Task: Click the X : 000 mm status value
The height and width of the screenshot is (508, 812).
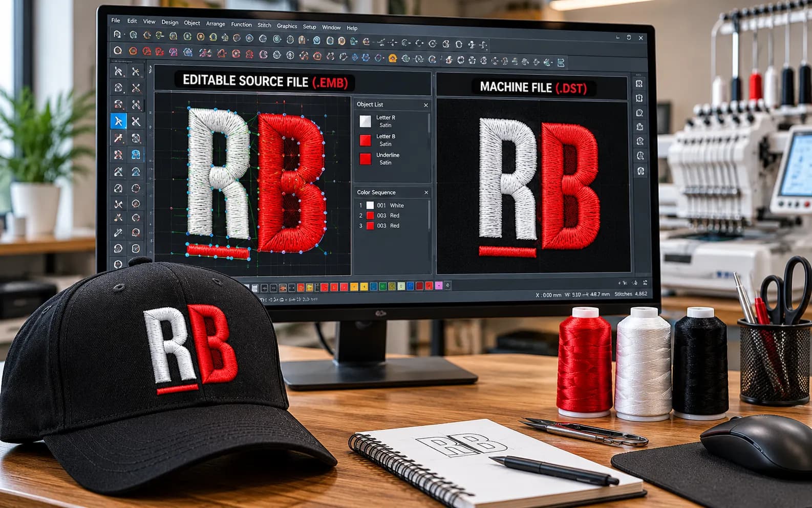Action: tap(548, 295)
